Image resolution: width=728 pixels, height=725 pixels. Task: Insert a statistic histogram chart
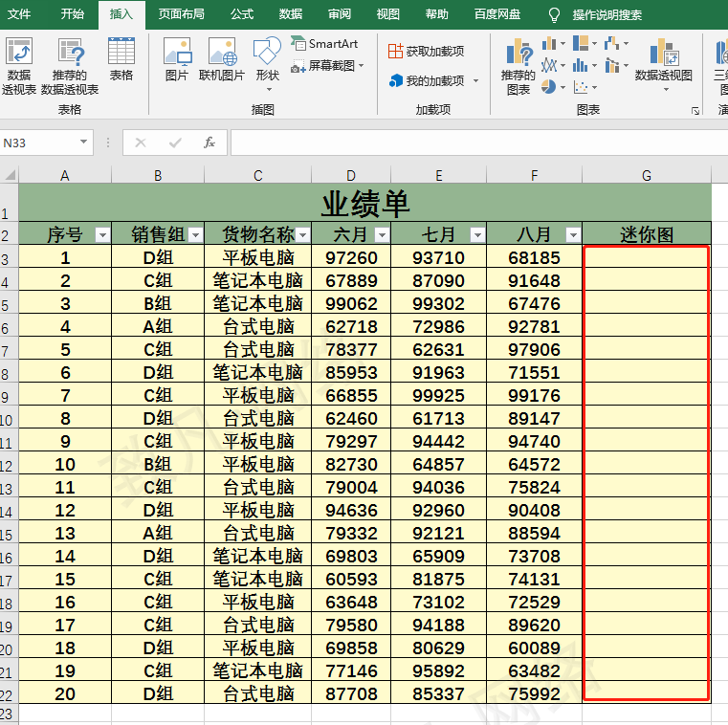pyautogui.click(x=585, y=65)
